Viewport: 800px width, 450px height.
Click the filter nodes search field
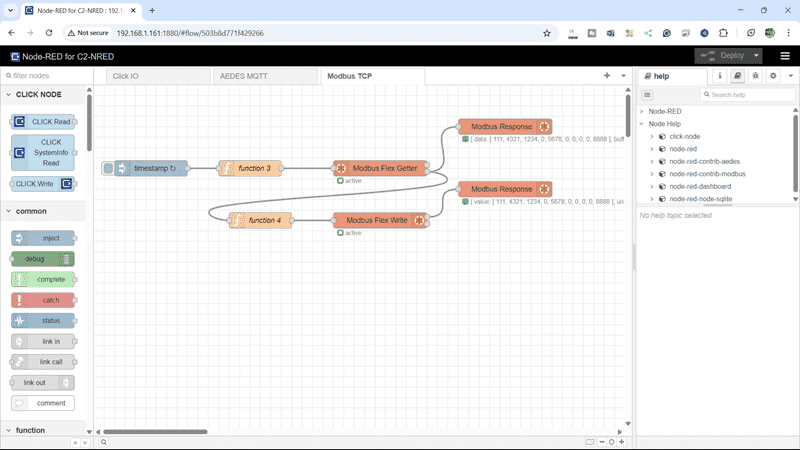pyautogui.click(x=45, y=76)
